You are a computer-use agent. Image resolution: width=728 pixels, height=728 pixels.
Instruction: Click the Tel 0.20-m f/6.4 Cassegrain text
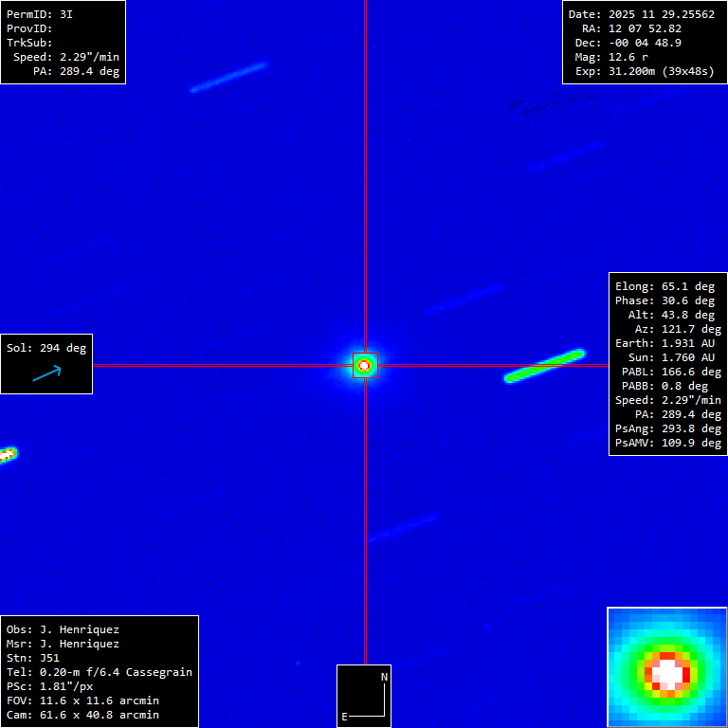tap(100, 672)
